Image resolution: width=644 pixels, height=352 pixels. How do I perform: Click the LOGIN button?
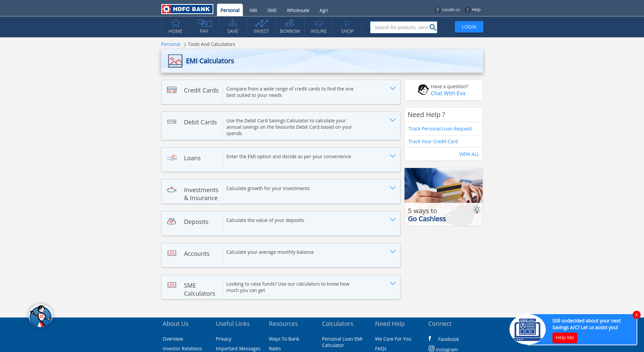(469, 27)
